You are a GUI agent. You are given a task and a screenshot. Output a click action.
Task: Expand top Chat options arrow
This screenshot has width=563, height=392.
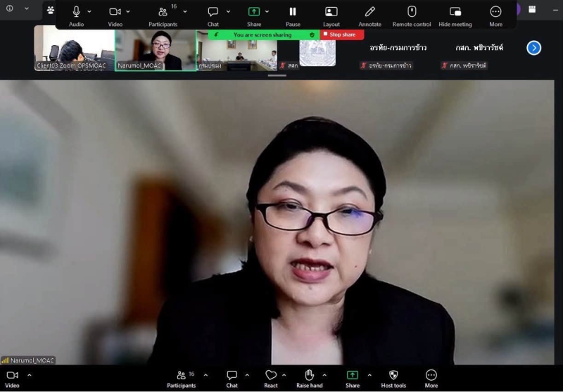(x=228, y=12)
